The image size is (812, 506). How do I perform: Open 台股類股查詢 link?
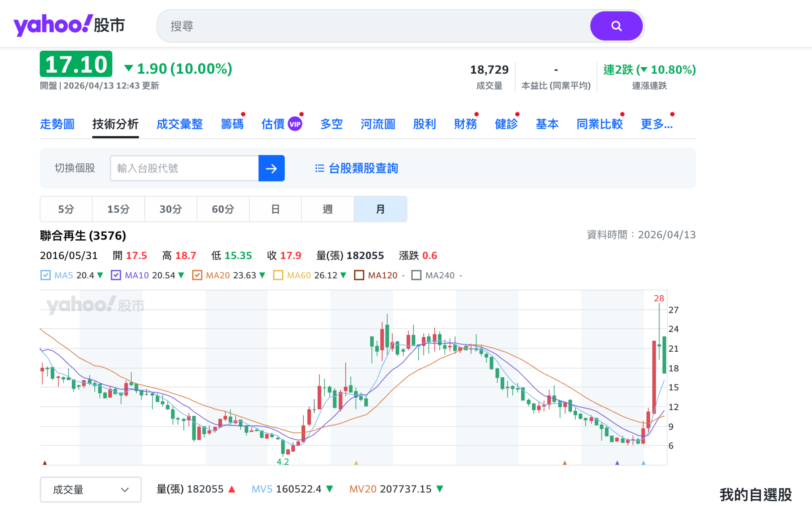363,169
